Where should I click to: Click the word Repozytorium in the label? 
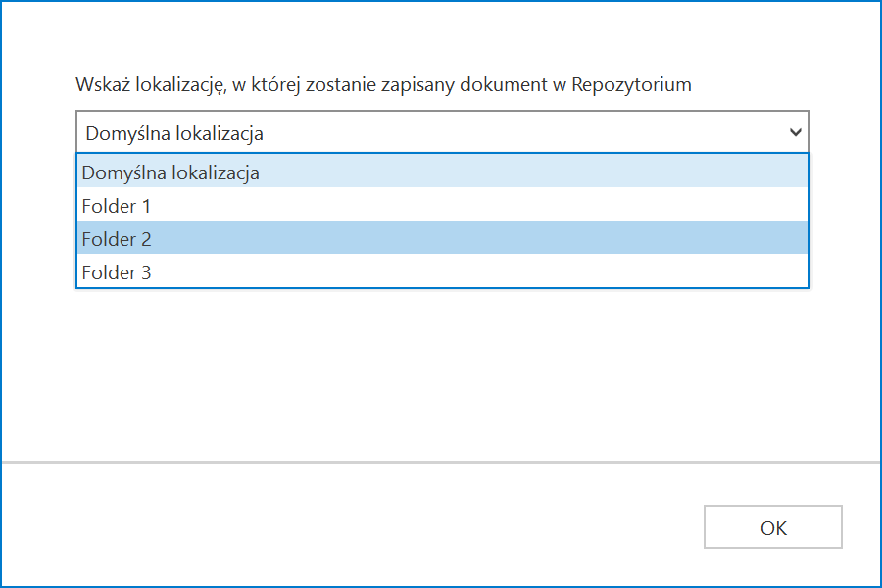[631, 85]
